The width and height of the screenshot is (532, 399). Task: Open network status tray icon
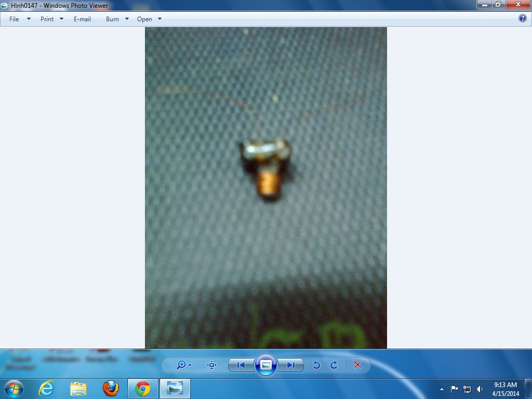pos(467,389)
